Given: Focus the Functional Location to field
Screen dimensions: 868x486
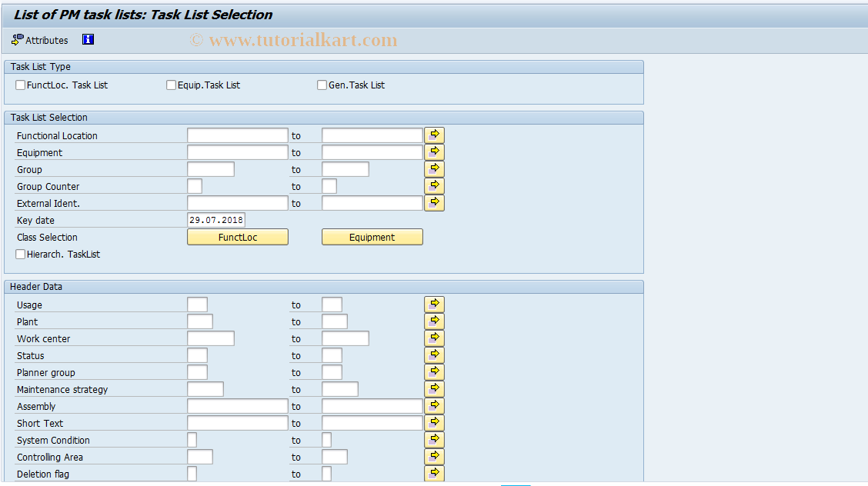Looking at the screenshot, I should click(372, 135).
